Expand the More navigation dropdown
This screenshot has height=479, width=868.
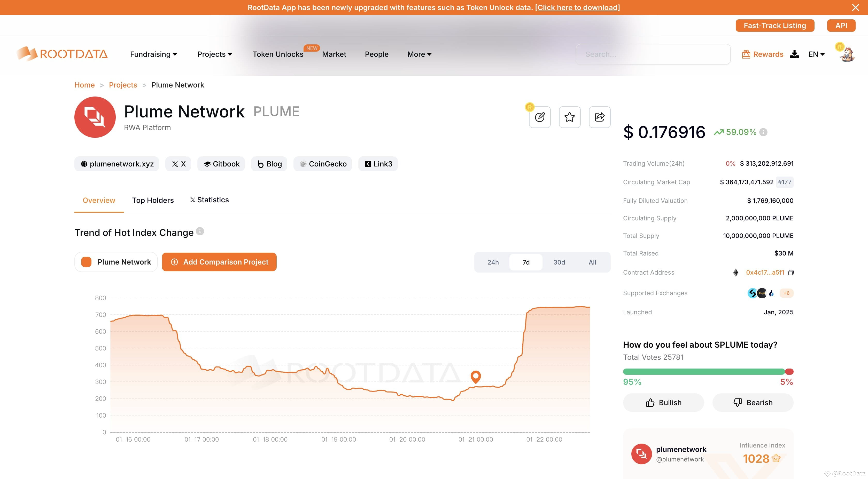419,54
